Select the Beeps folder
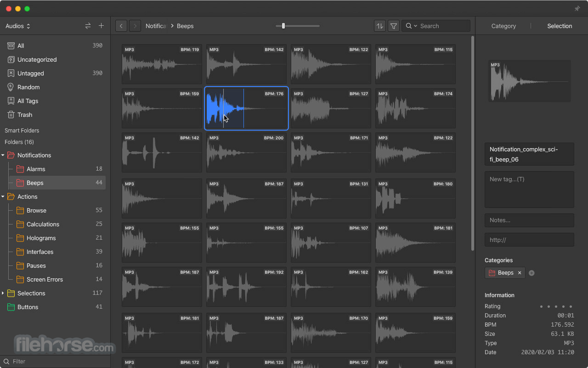 pyautogui.click(x=57, y=183)
